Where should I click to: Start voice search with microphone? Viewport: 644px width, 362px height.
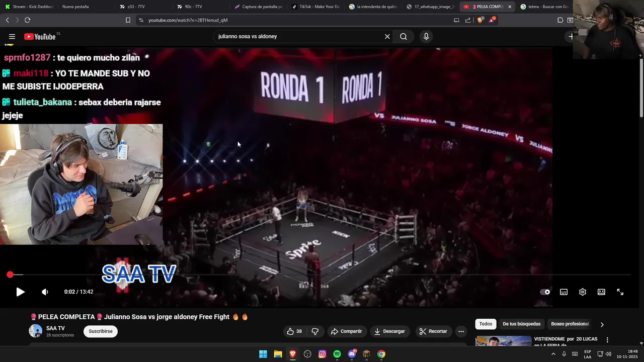(x=426, y=36)
